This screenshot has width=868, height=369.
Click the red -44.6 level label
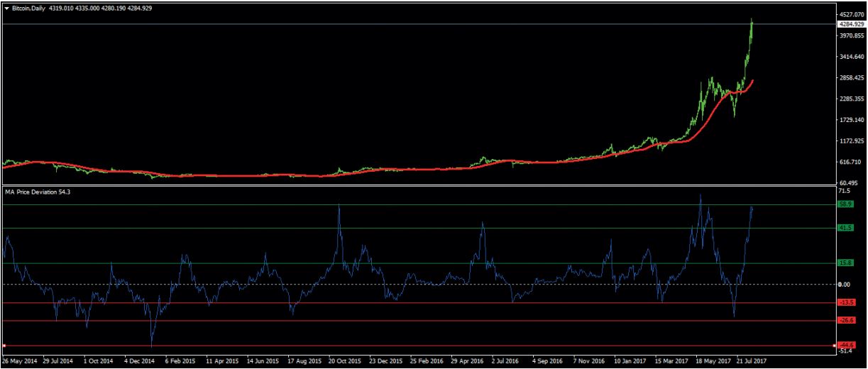pyautogui.click(x=846, y=346)
